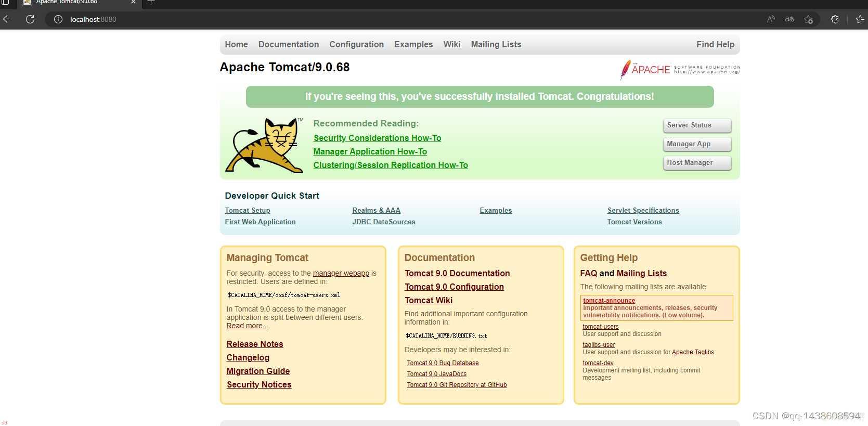Open Tomcat 9.0 Documentation link

(x=457, y=273)
